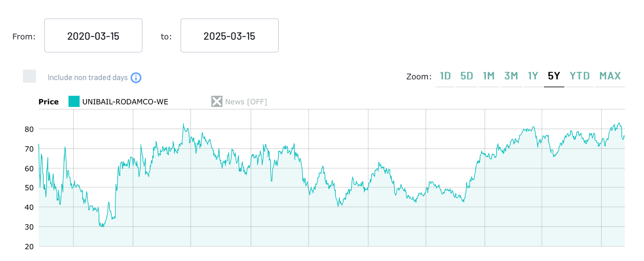Toggle UNIBAIL-RODAMCO-WE legend label
Screen dimensions: 644x261
(x=125, y=102)
